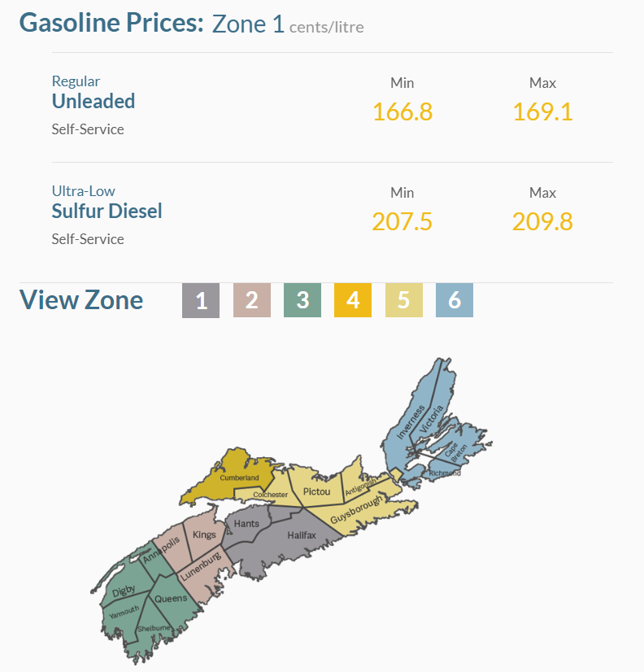644x672 pixels.
Task: Click Digby county on the map
Action: (124, 591)
